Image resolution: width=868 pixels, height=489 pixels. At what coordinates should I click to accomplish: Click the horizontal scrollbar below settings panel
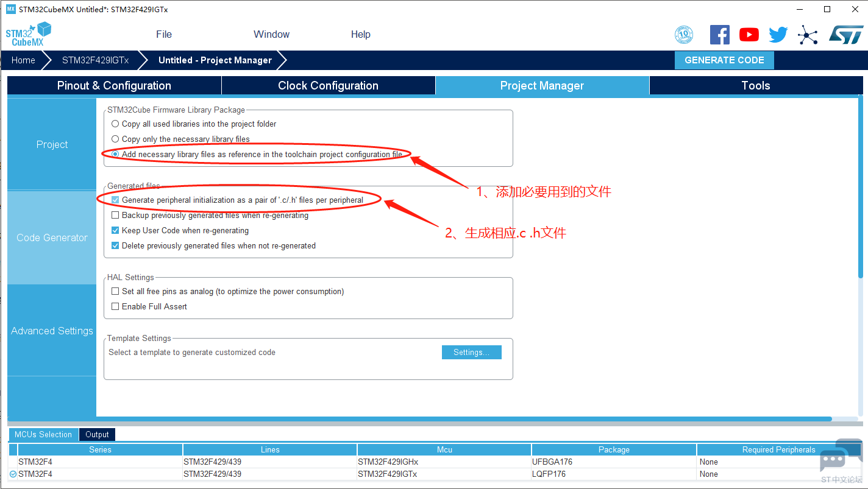point(419,419)
